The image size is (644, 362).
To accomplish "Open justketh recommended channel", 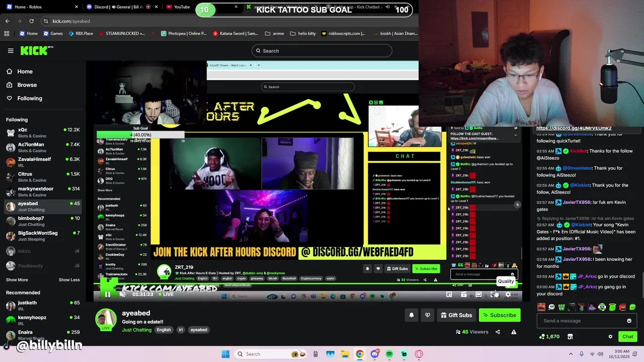I will click(43, 306).
